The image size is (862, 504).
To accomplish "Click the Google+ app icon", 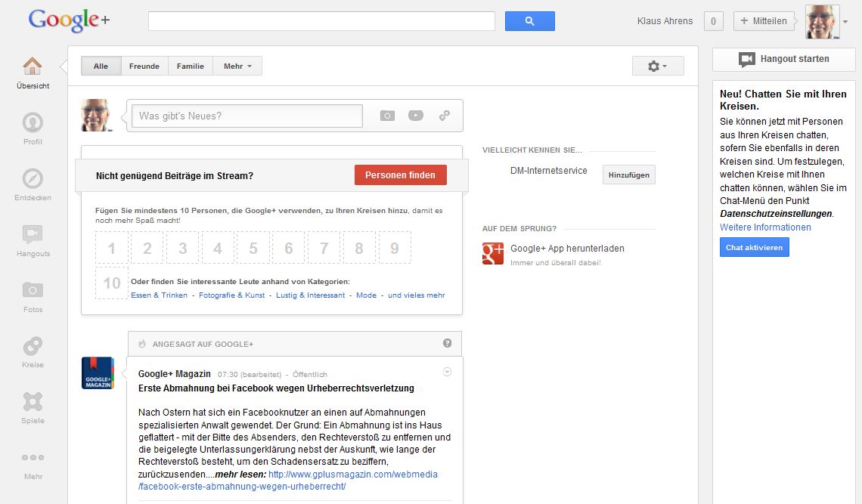I will 492,253.
